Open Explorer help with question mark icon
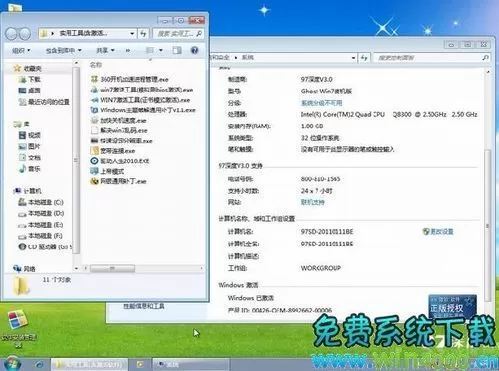 pos(194,50)
